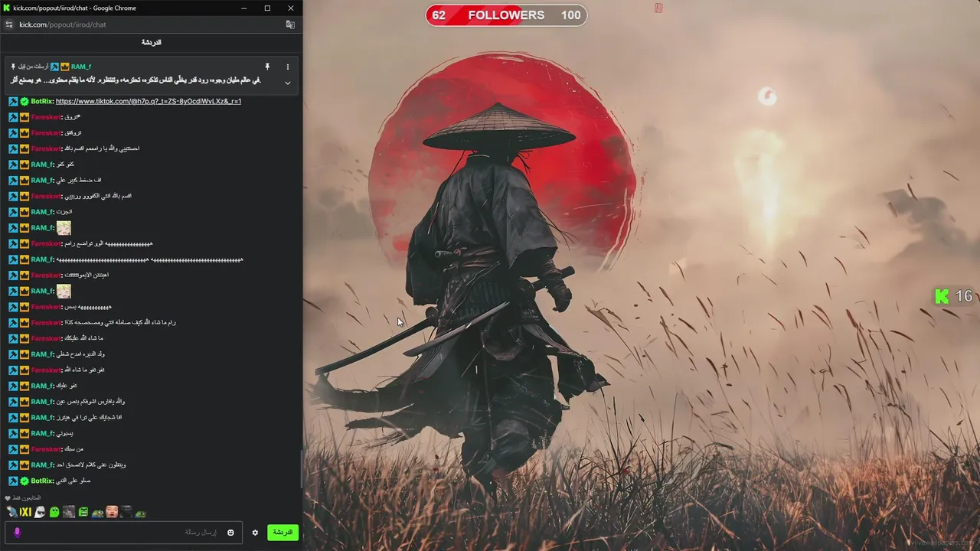Screen dimensions: 980x551
Task: Insert the ghost with sunglasses emote
Action: (40, 512)
